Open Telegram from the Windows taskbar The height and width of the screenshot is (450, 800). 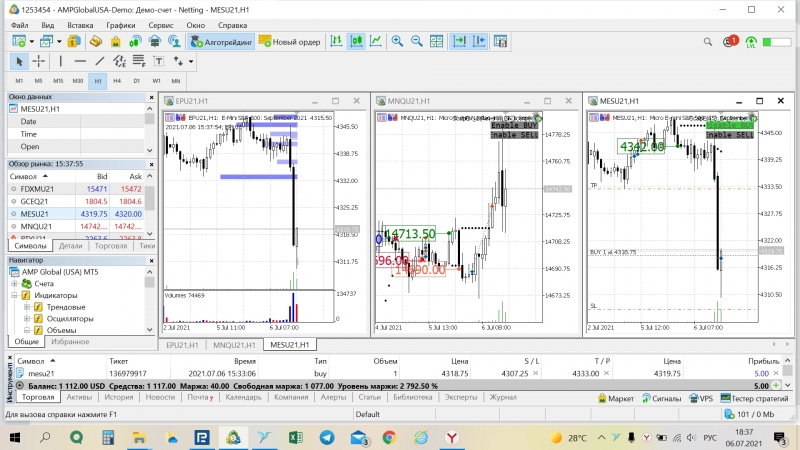point(327,438)
